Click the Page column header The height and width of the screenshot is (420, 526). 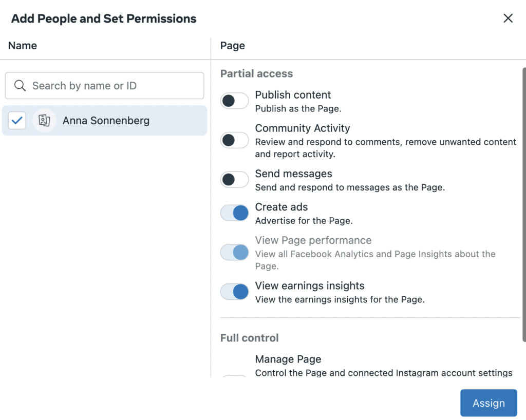coord(232,45)
